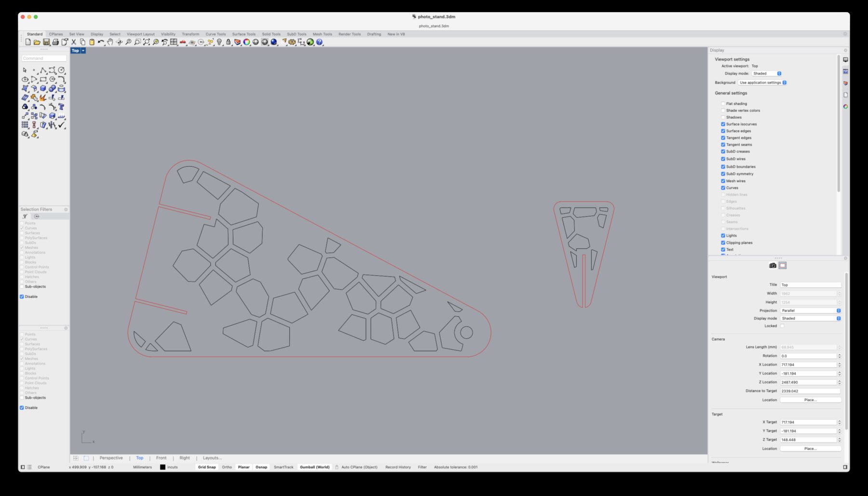Screen dimensions: 868x496
Task: Toggle Grid Snap in status bar
Action: [207, 467]
